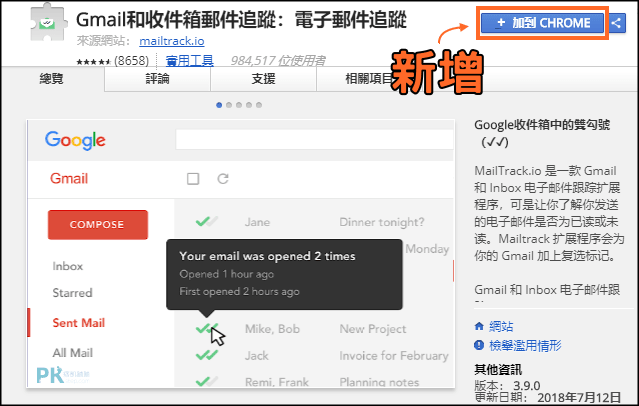Image resolution: width=639 pixels, height=406 pixels.
Task: Open Starred folder in Gmail preview
Action: coord(72,293)
